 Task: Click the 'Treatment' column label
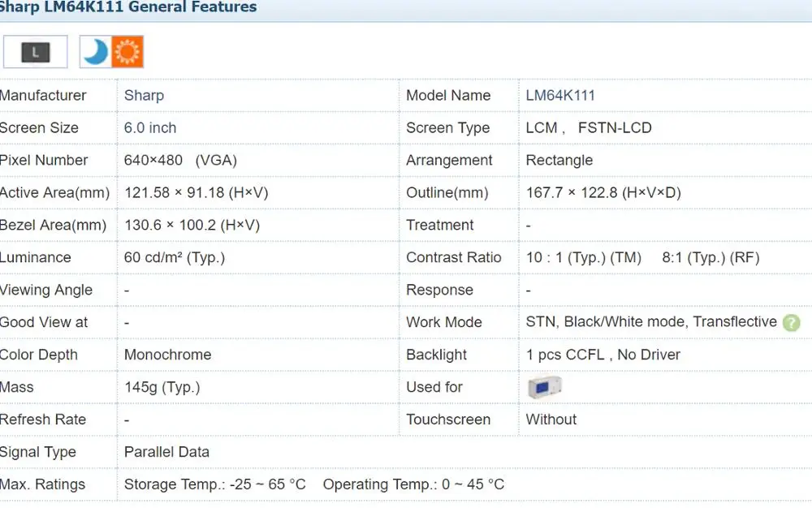click(x=440, y=225)
